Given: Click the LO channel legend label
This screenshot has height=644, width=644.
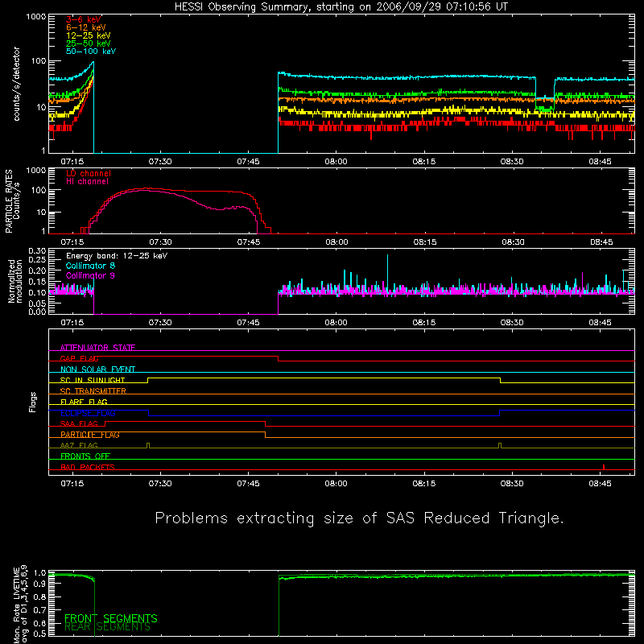Looking at the screenshot, I should click(x=89, y=173).
